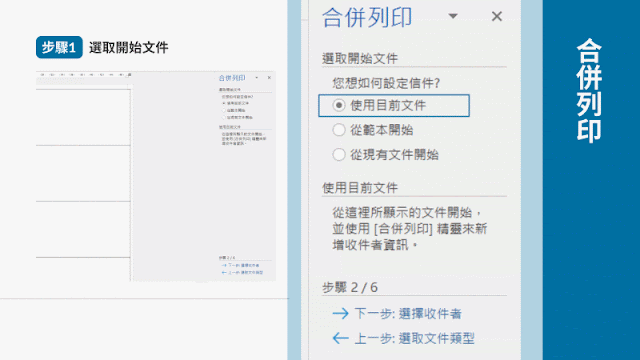Click the right arrow icon beside 下一步
640x360 pixels.
coord(340,313)
